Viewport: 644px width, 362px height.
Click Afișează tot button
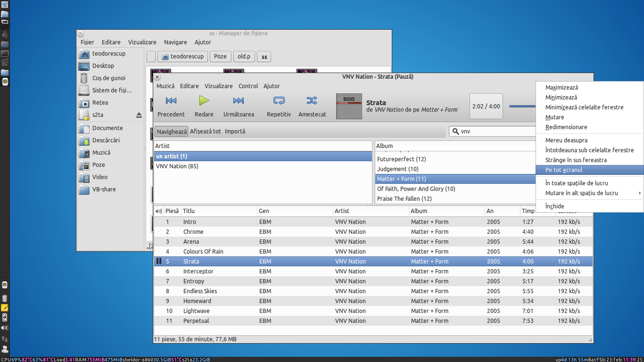pos(206,132)
